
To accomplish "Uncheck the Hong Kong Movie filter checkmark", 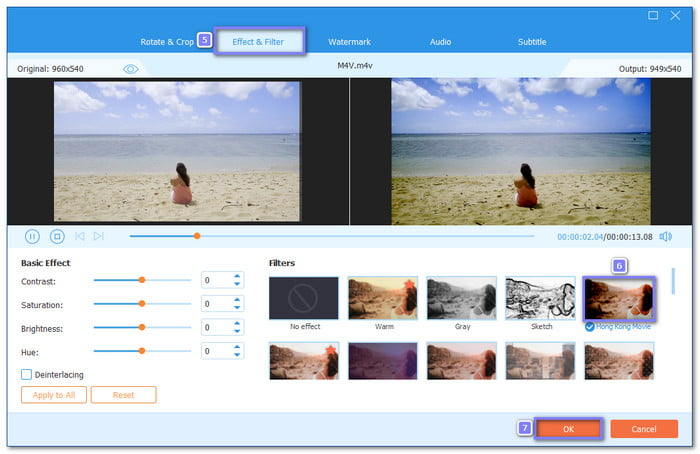I will 590,327.
